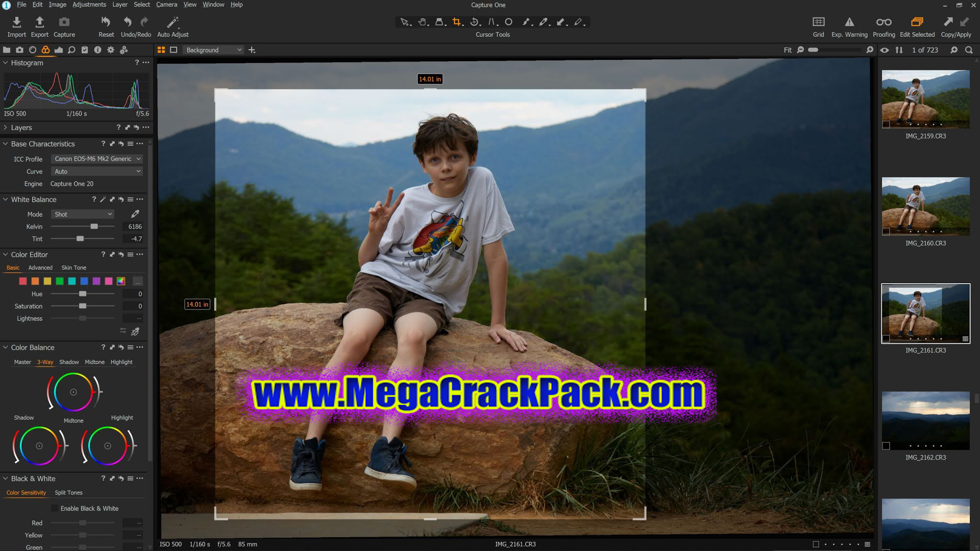
Task: Open the ICC Profile dropdown
Action: coord(97,159)
